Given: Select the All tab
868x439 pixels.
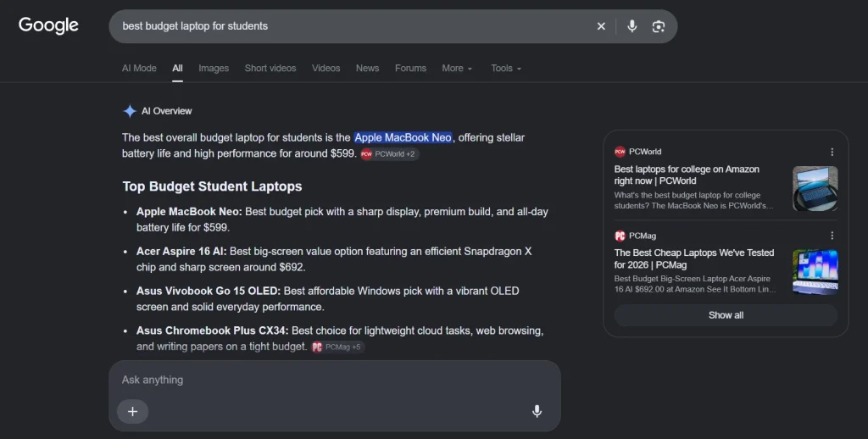Looking at the screenshot, I should pos(177,68).
